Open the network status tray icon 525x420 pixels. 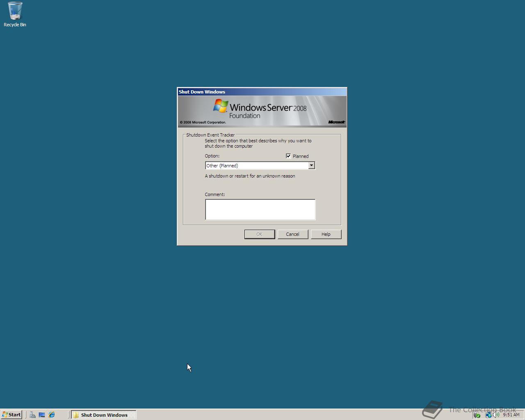click(488, 415)
